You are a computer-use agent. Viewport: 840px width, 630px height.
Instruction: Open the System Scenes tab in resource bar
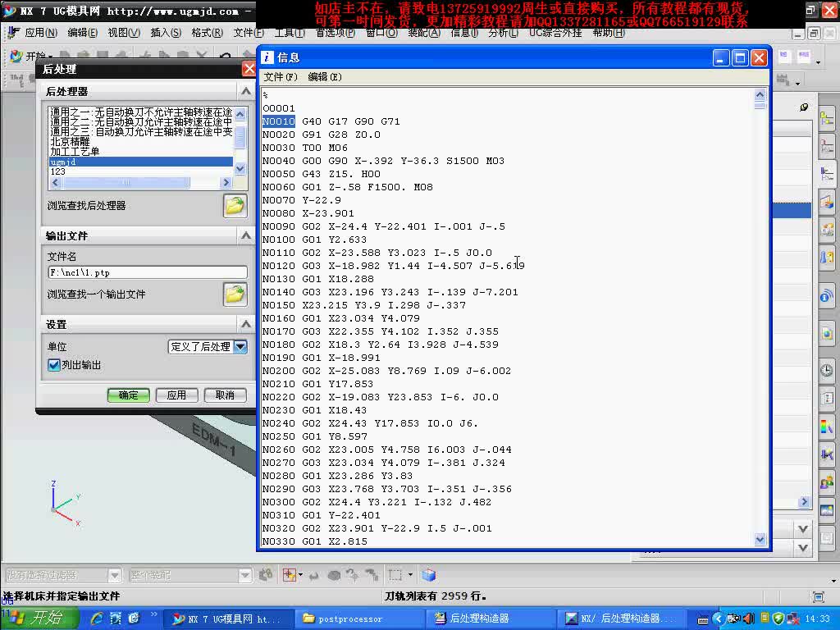827,510
